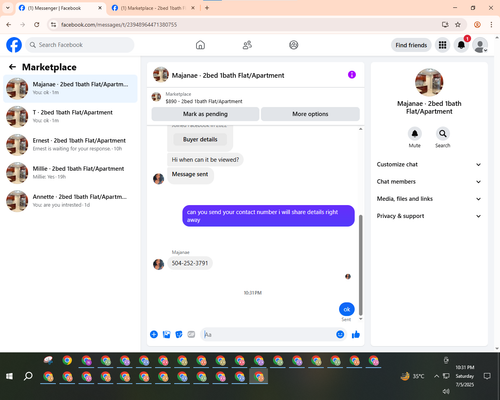
Task: Click More options button
Action: tap(310, 114)
